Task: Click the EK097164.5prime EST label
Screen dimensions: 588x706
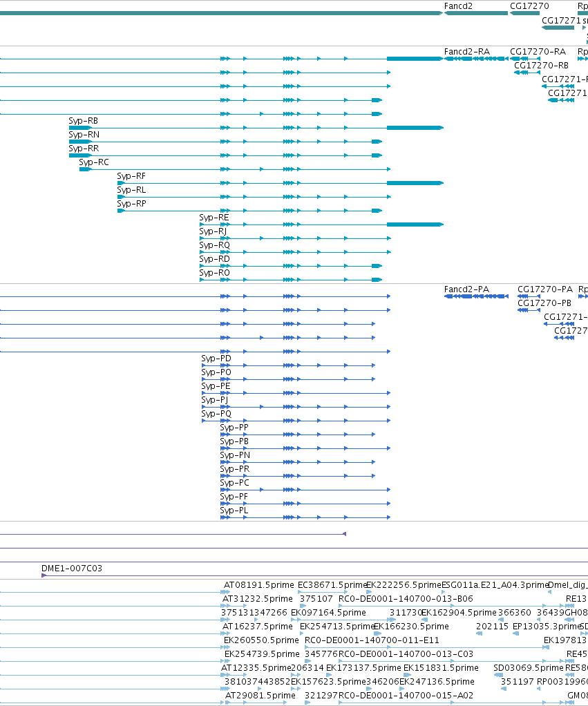Action: [328, 613]
